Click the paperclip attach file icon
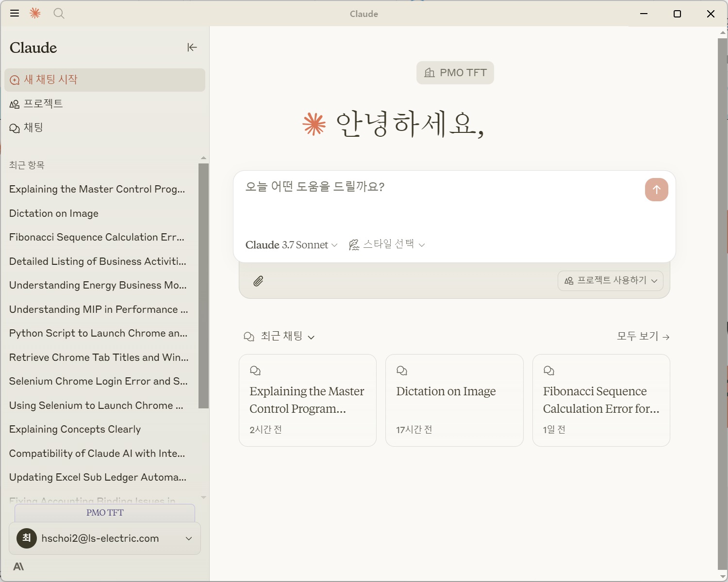 [258, 281]
